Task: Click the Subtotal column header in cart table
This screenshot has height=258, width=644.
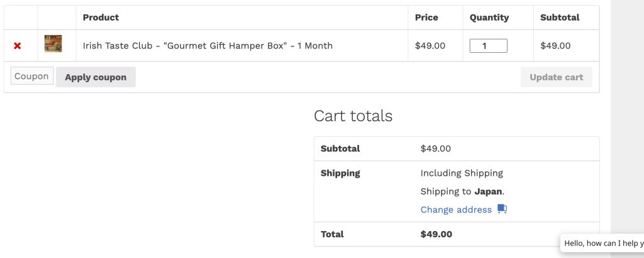Action: 560,18
